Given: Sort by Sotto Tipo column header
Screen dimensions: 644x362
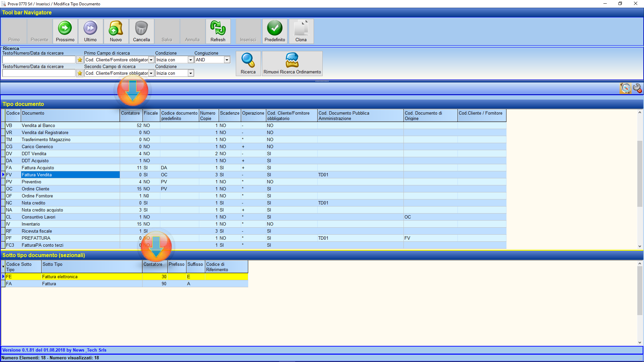Looking at the screenshot, I should 92,267.
